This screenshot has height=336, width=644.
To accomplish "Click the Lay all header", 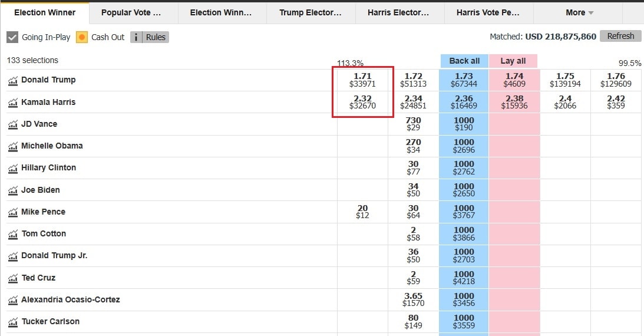I will (x=513, y=61).
